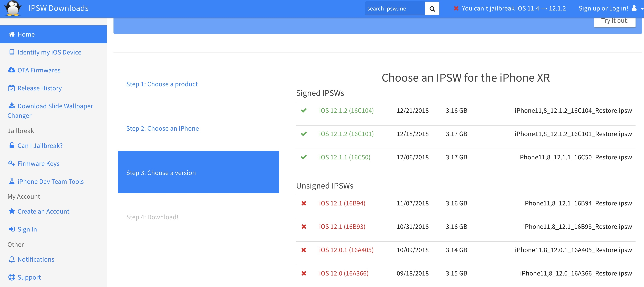
Task: Click the star icon beside Create an Account
Action: 12,211
